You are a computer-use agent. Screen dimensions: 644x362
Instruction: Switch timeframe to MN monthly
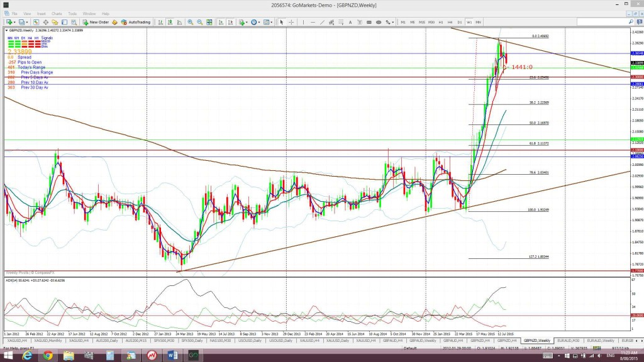click(479, 22)
